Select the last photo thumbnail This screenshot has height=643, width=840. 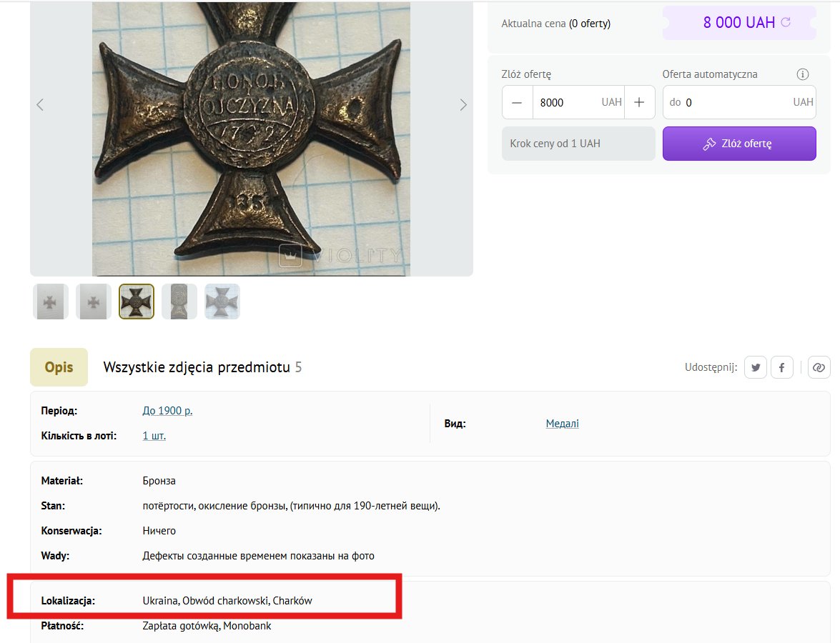[222, 301]
